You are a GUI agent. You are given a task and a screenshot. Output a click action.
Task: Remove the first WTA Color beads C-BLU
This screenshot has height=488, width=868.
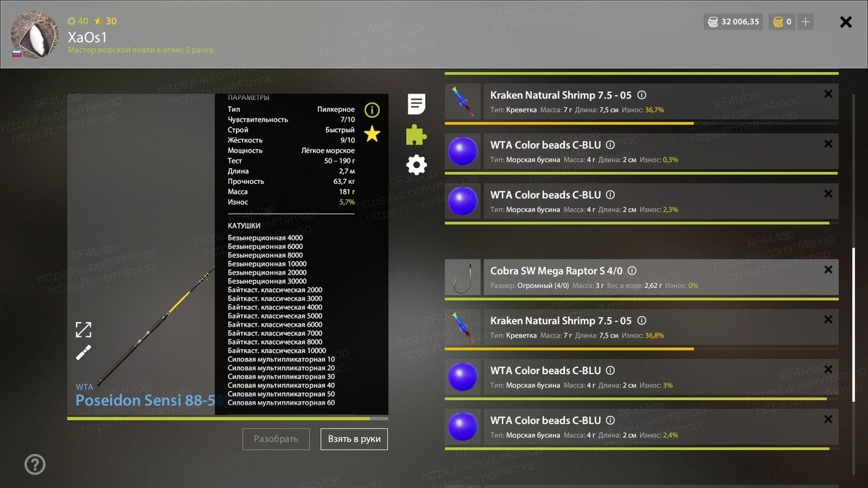(x=828, y=144)
